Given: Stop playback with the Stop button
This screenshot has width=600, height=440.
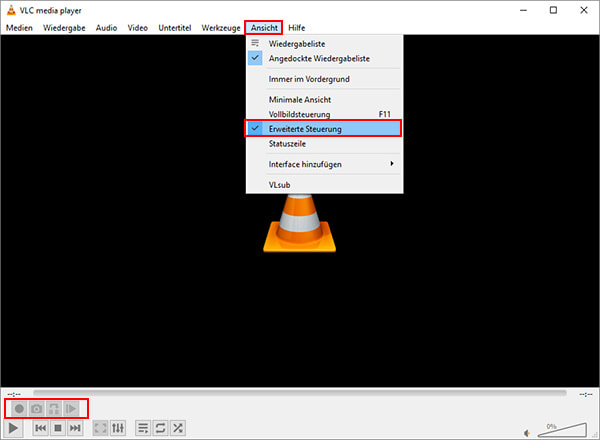Looking at the screenshot, I should [x=58, y=428].
